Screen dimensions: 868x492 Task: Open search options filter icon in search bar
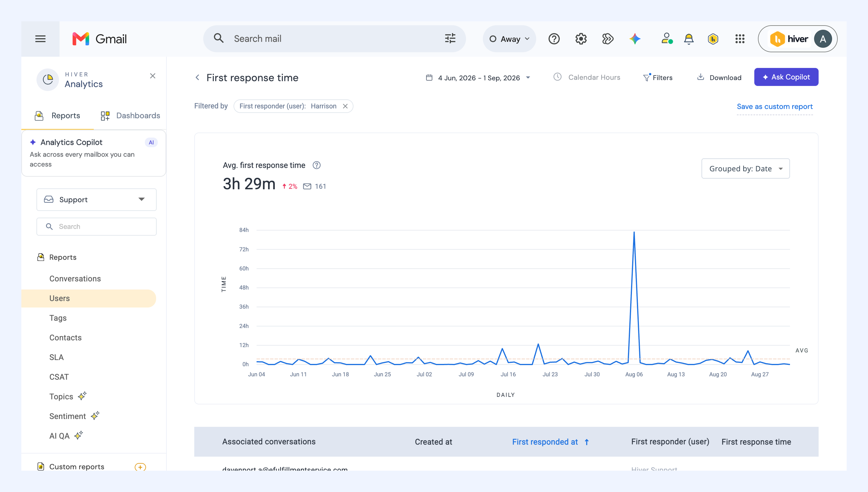click(450, 38)
